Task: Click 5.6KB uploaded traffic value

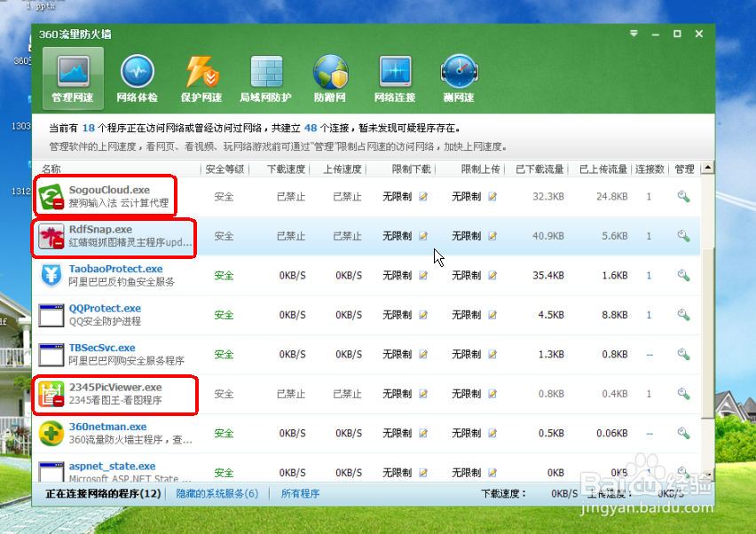Action: coord(615,236)
